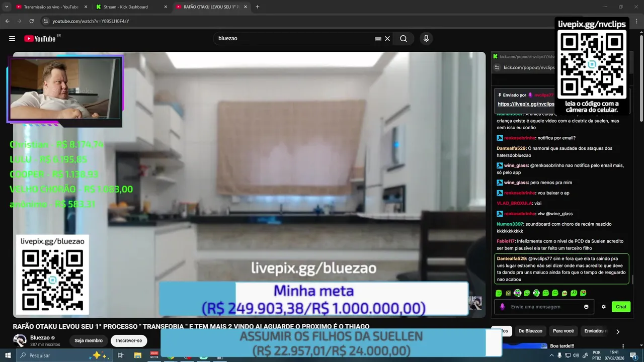Viewport: 644px width, 362px height.
Task: Open Bluezao channel avatar
Action: 20,340
